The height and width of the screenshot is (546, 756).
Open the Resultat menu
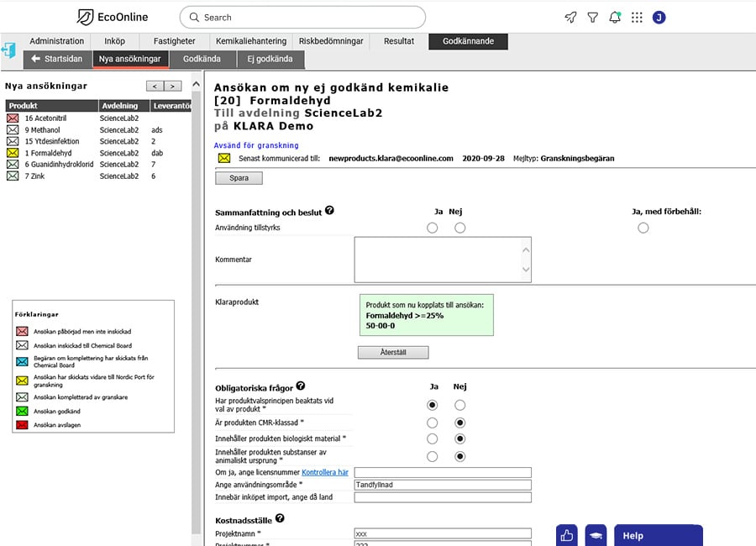[x=399, y=41]
